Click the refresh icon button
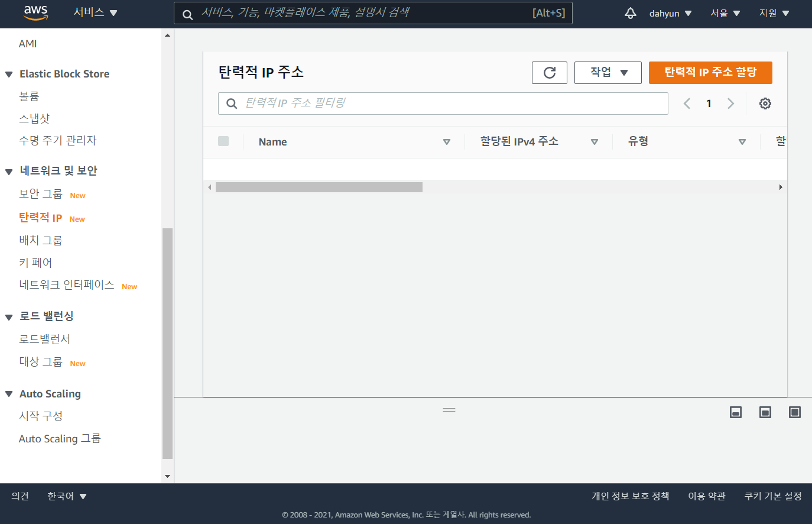 550,73
